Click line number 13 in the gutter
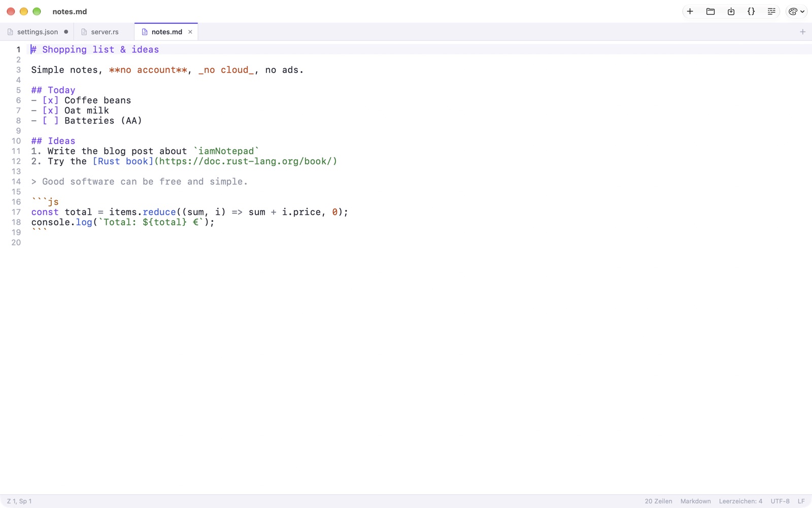The image size is (812, 508). tap(16, 172)
